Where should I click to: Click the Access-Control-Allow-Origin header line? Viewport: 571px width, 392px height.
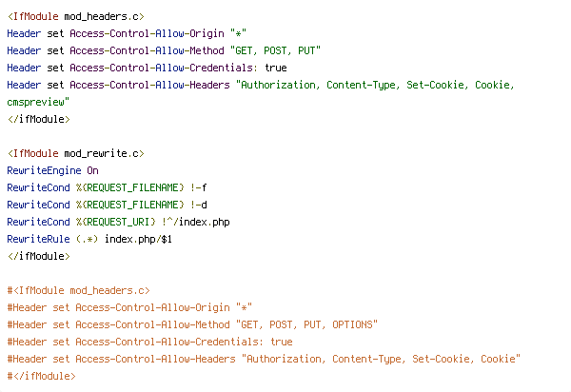(x=127, y=33)
